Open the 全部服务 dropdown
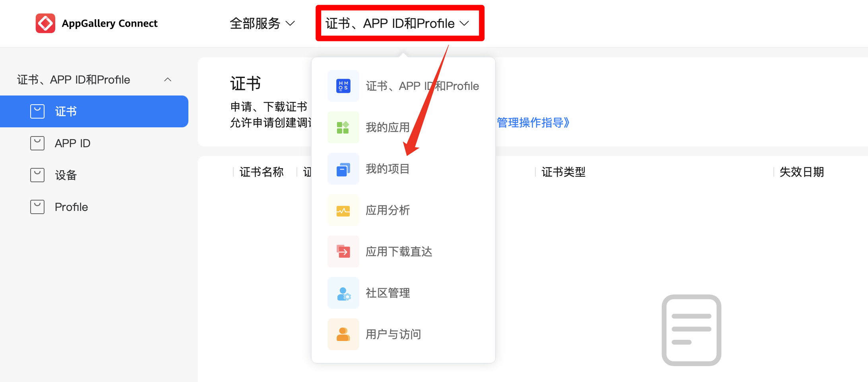868x382 pixels. (x=262, y=23)
